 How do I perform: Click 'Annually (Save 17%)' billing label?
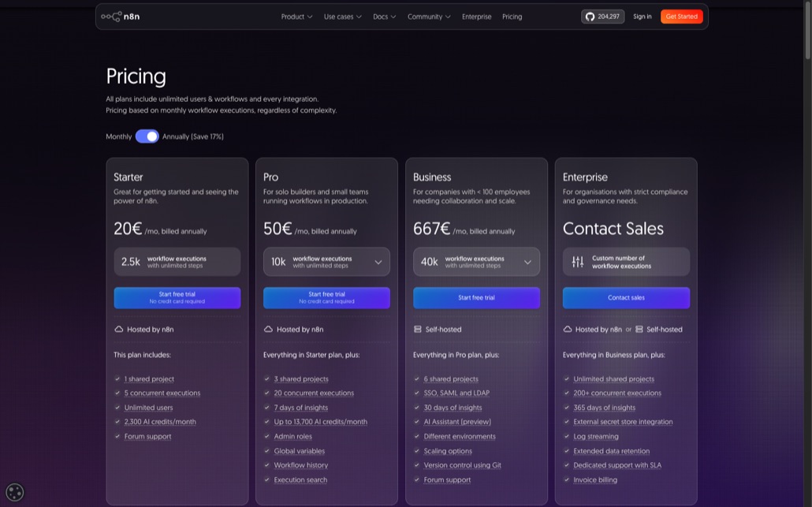click(192, 136)
